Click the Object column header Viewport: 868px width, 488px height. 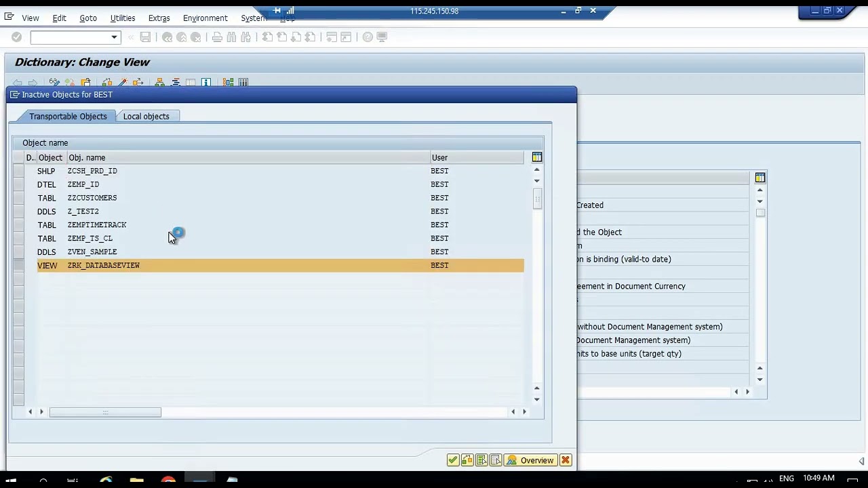[x=51, y=157]
